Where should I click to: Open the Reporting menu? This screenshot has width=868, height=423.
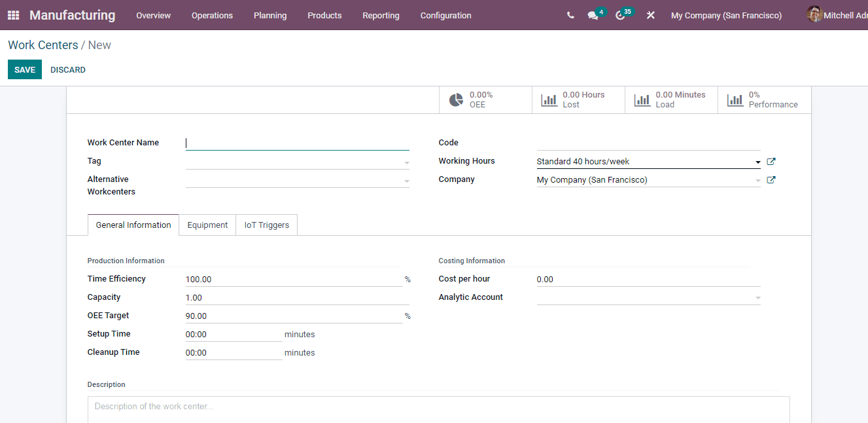381,15
